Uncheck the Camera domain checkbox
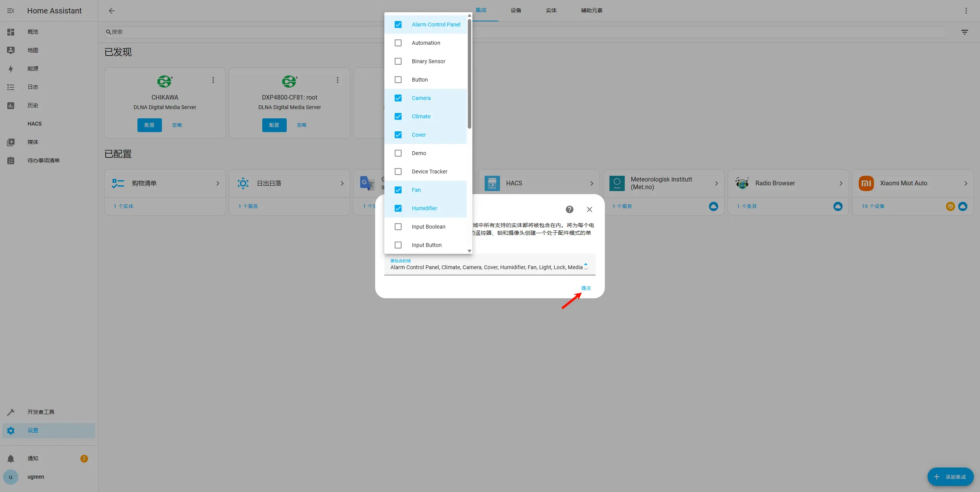This screenshot has height=492, width=980. [x=398, y=98]
